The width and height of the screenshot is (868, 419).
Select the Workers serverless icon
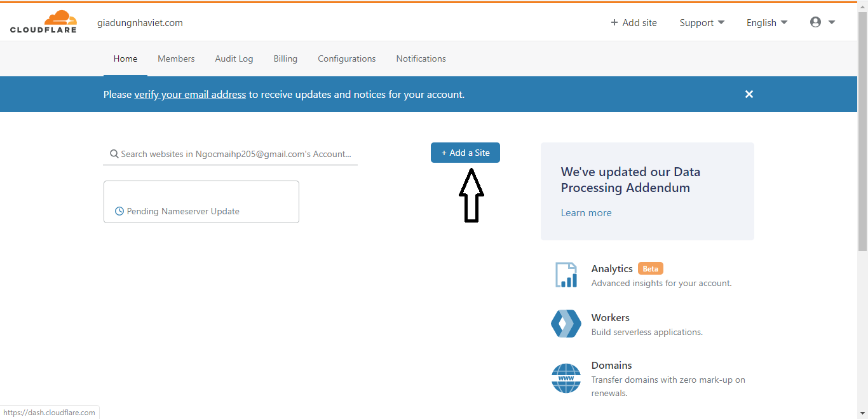566,323
